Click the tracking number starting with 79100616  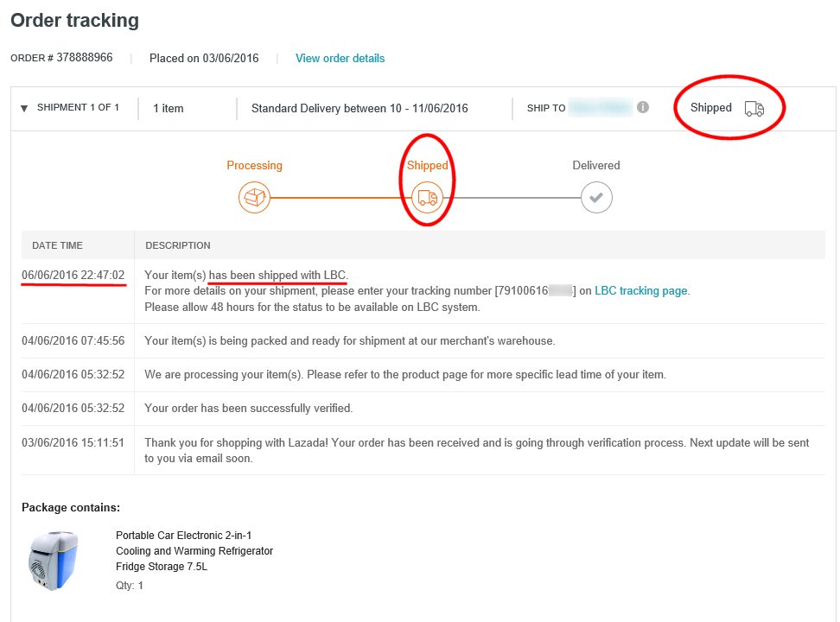click(535, 291)
